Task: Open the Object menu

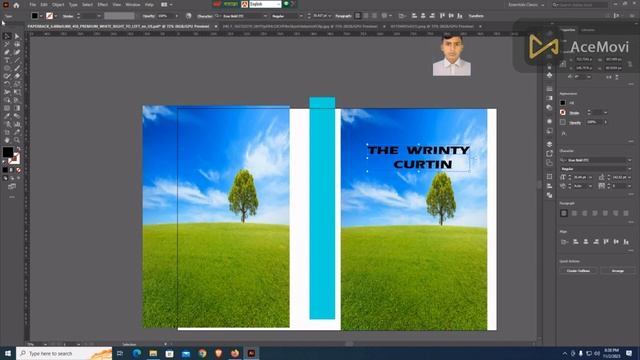Action: point(58,4)
